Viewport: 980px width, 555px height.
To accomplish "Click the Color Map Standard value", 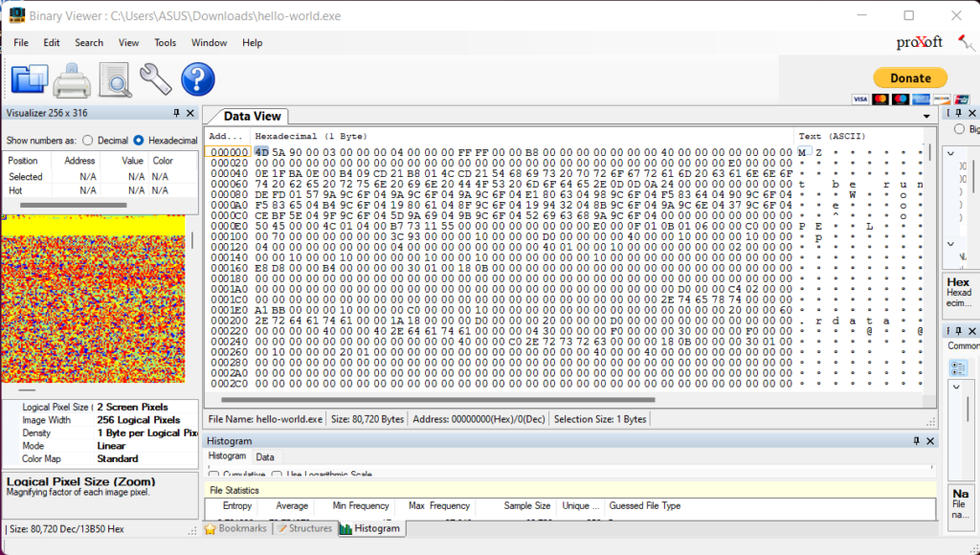I will [x=118, y=458].
